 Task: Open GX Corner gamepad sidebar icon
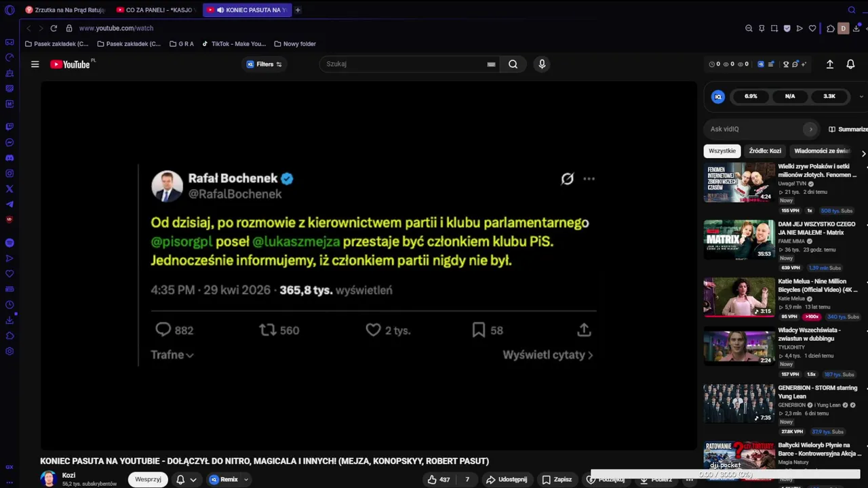(9, 42)
